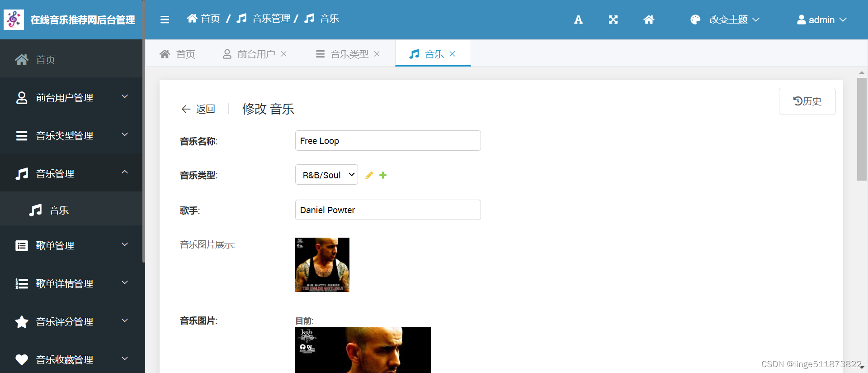Click the 音乐名称 field containing Free Loop
The width and height of the screenshot is (868, 373).
388,141
